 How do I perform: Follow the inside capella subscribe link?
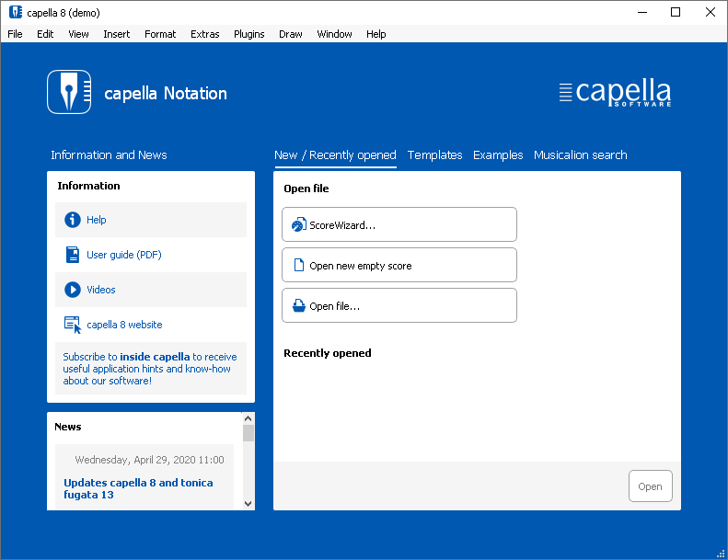pyautogui.click(x=155, y=357)
